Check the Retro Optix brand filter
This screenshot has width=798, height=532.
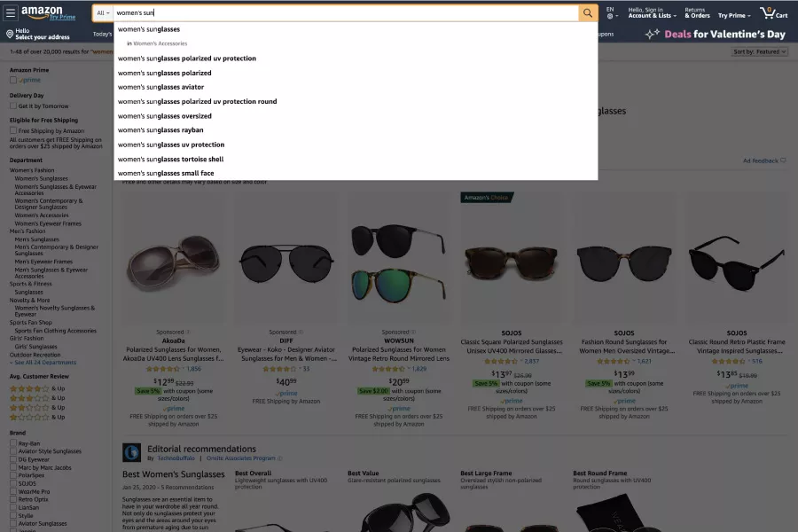(x=13, y=499)
